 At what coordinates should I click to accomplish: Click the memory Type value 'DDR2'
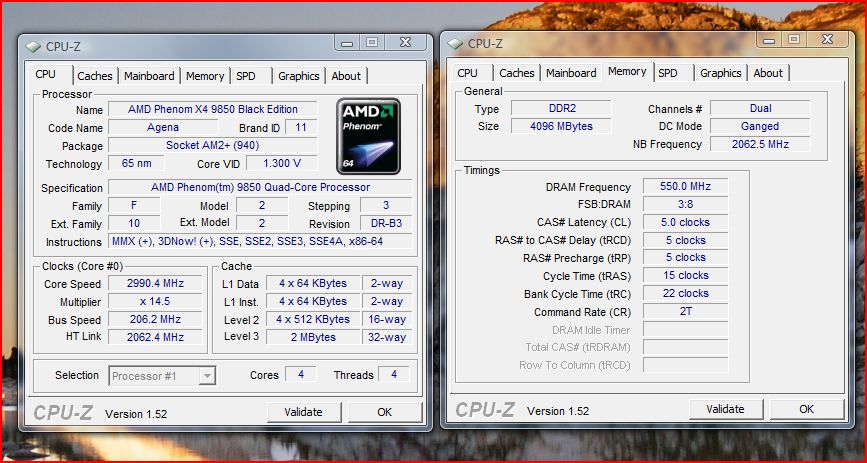point(561,108)
